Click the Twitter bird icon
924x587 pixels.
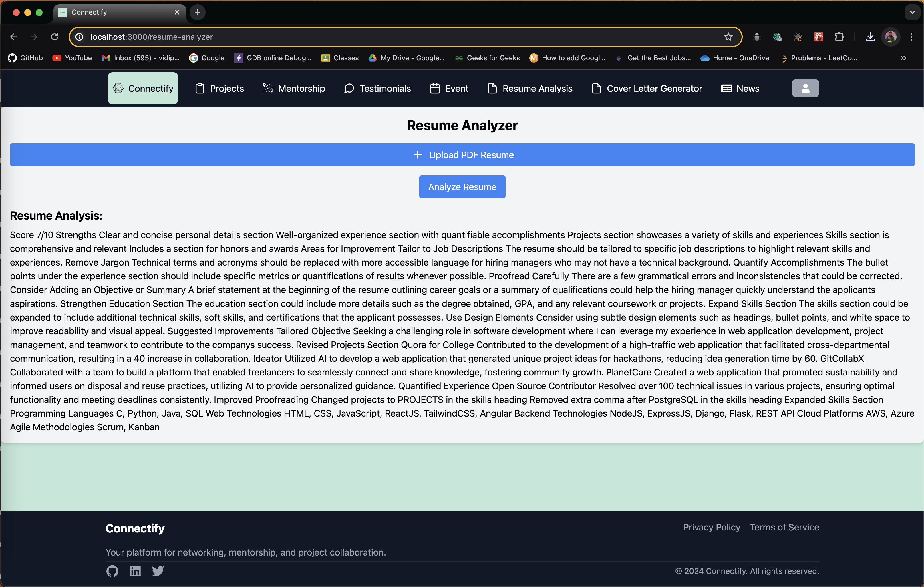point(158,571)
